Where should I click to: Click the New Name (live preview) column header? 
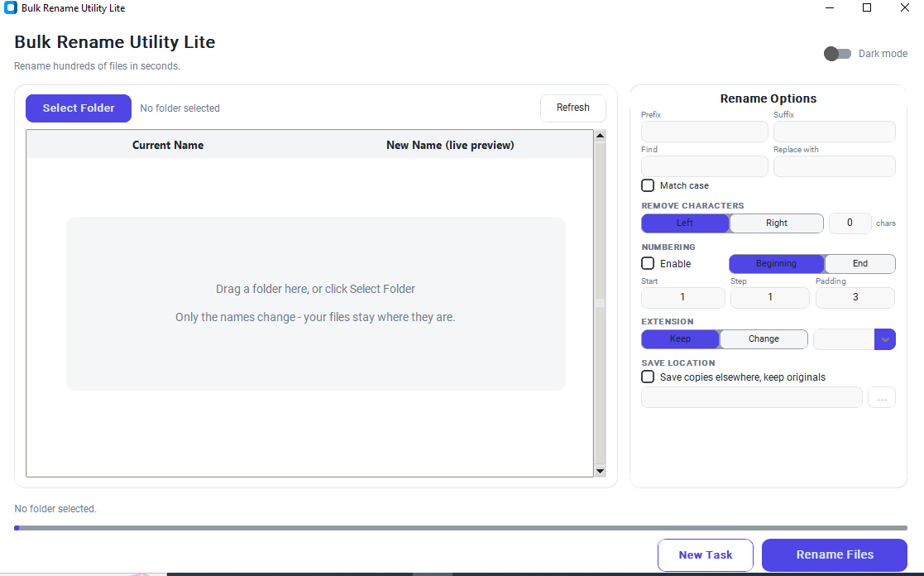(x=450, y=145)
